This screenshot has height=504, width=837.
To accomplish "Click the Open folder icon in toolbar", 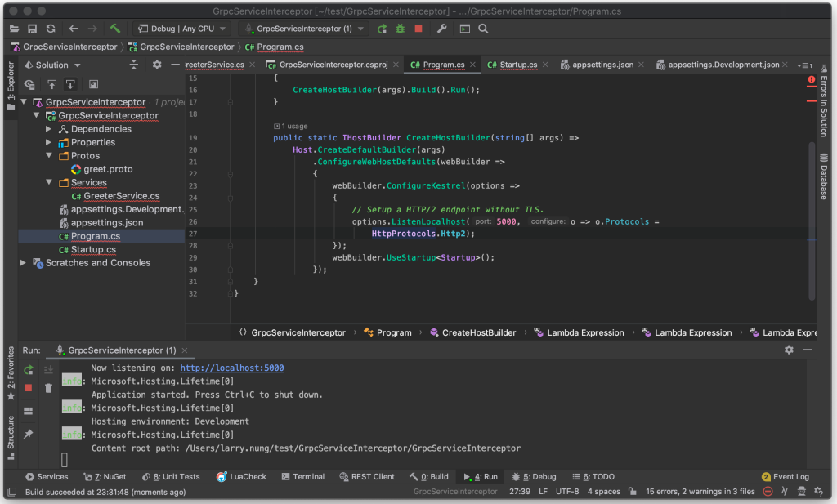I will (x=15, y=29).
